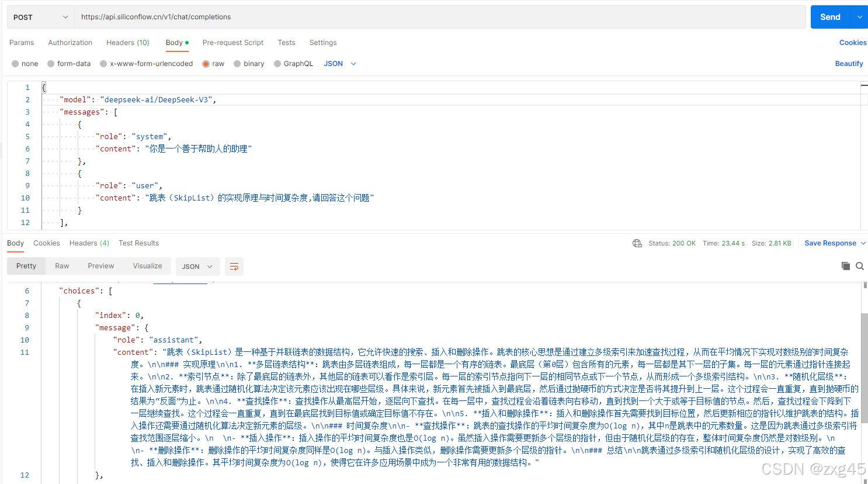Open the response Headers (4) tab
The height and width of the screenshot is (484, 868).
(x=89, y=243)
